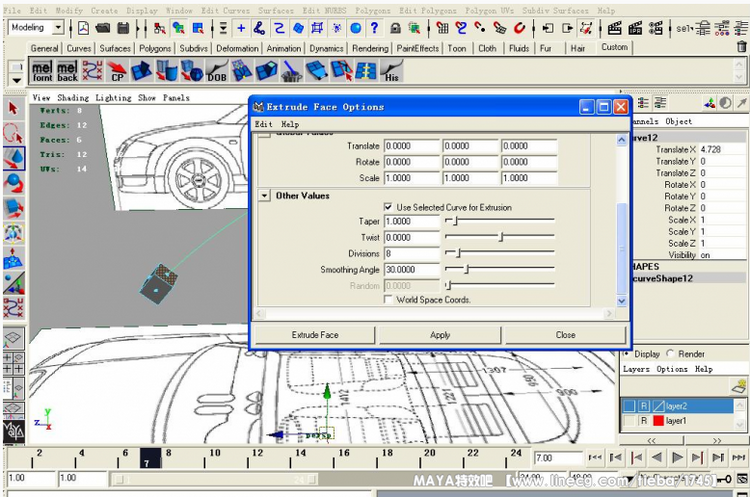Click the Divisions input field
750x497 pixels.
tap(412, 254)
